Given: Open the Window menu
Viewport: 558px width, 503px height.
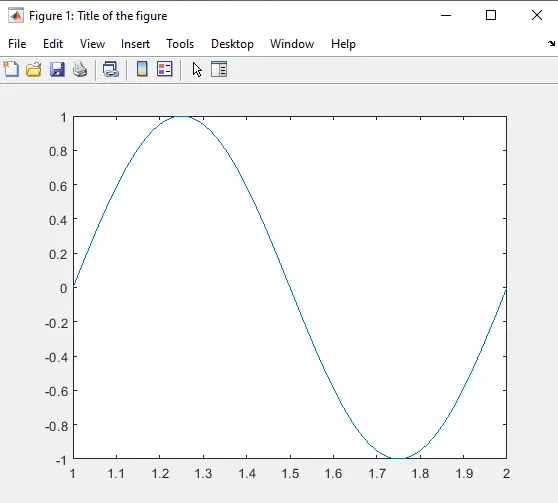Looking at the screenshot, I should pos(292,44).
